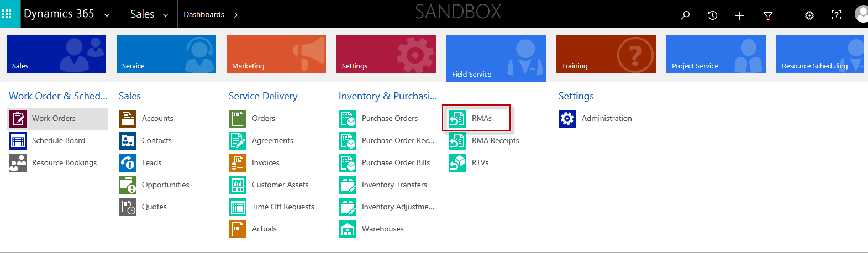Select the Service area tile
This screenshot has height=253, width=868.
tap(166, 54)
